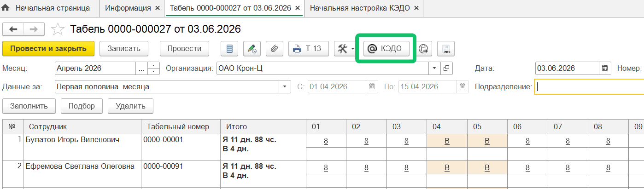Click the Дата field 03.06.2026
The width and height of the screenshot is (644, 189).
click(x=568, y=69)
